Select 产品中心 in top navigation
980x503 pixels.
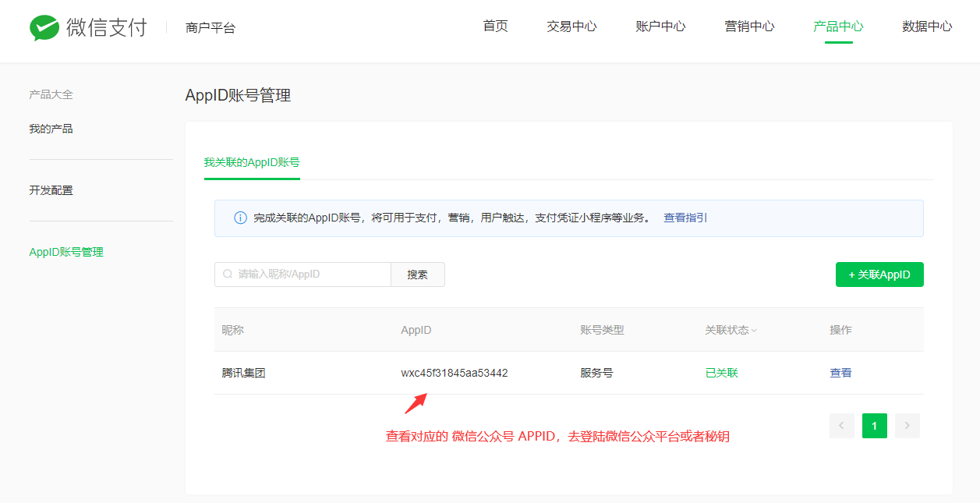pyautogui.click(x=838, y=27)
